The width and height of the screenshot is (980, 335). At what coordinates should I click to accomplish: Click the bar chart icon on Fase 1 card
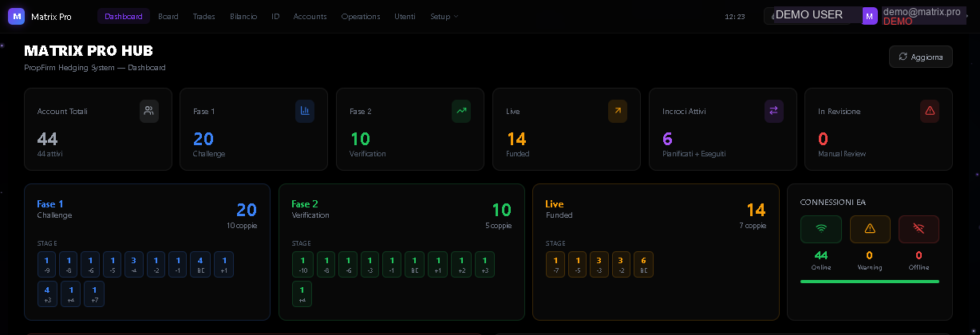[305, 111]
